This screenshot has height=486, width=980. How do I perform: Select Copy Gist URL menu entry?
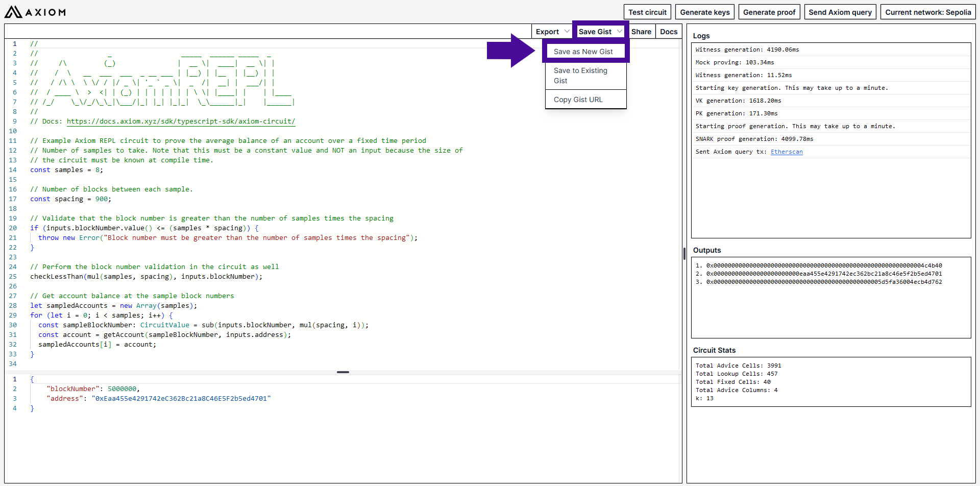pos(578,100)
